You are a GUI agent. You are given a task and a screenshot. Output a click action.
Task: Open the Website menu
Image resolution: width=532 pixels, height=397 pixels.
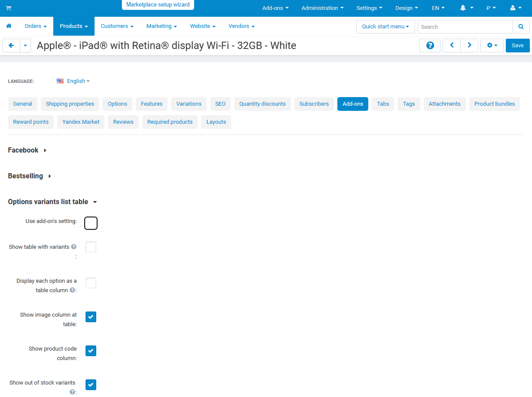click(x=203, y=26)
